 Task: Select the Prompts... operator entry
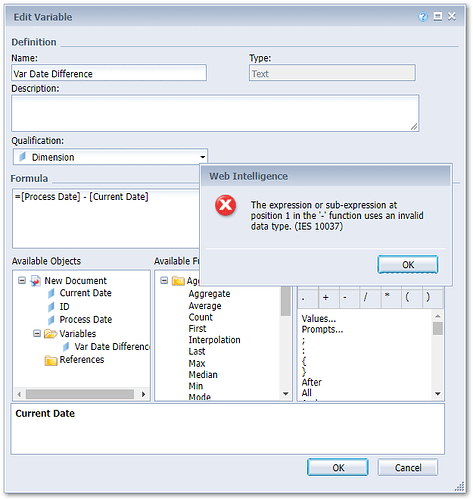pyautogui.click(x=322, y=329)
